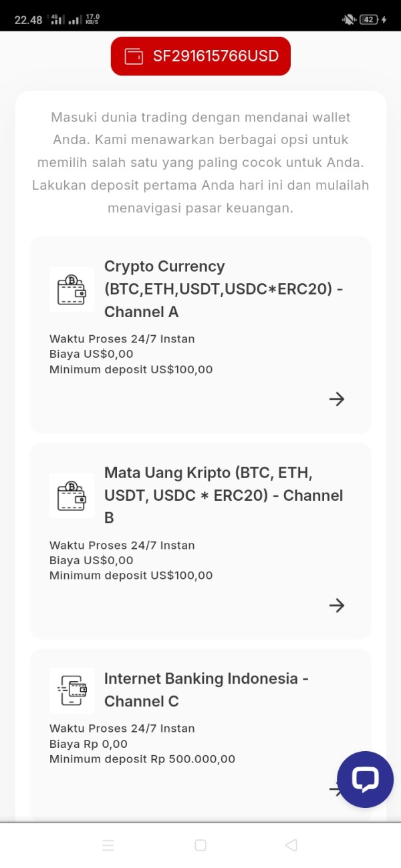Open Channel B using its arrow
Screen dimensions: 401x868
click(x=337, y=606)
